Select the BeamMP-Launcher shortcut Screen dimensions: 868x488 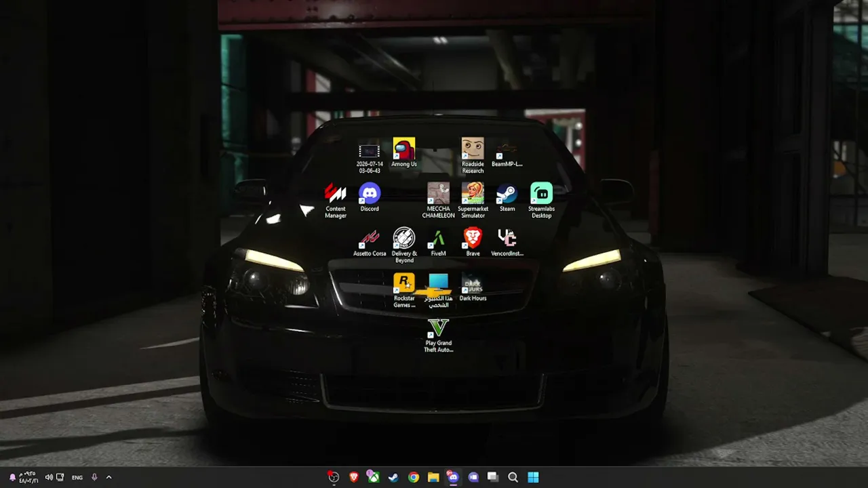[x=507, y=153]
